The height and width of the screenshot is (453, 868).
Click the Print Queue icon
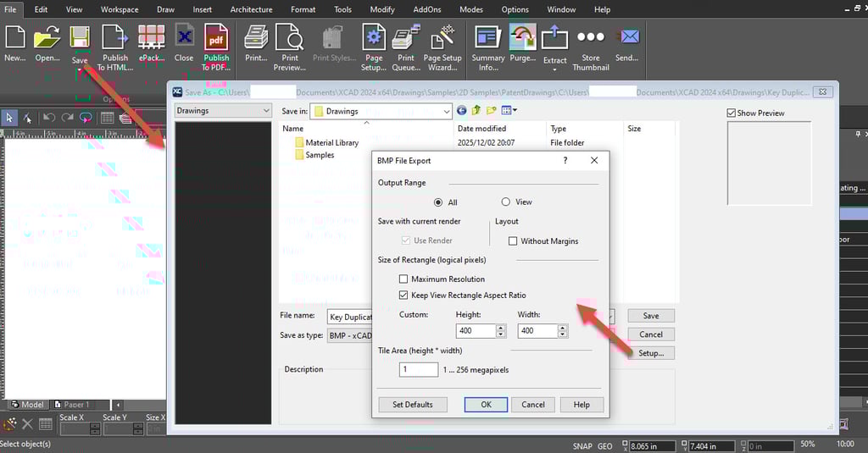(x=406, y=37)
